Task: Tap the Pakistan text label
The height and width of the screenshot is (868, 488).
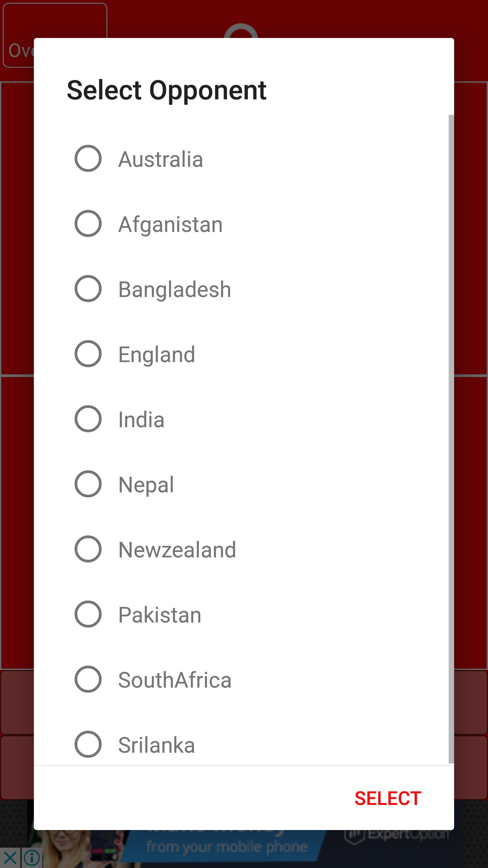Action: (x=160, y=615)
